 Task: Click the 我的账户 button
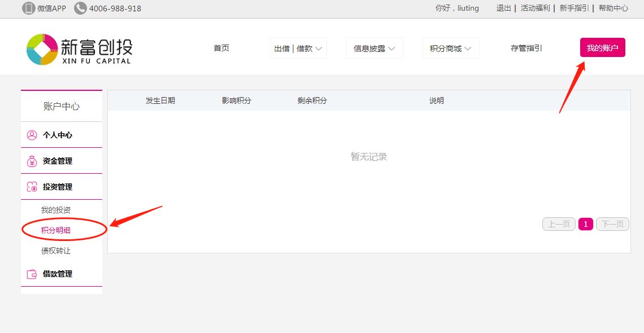(603, 47)
